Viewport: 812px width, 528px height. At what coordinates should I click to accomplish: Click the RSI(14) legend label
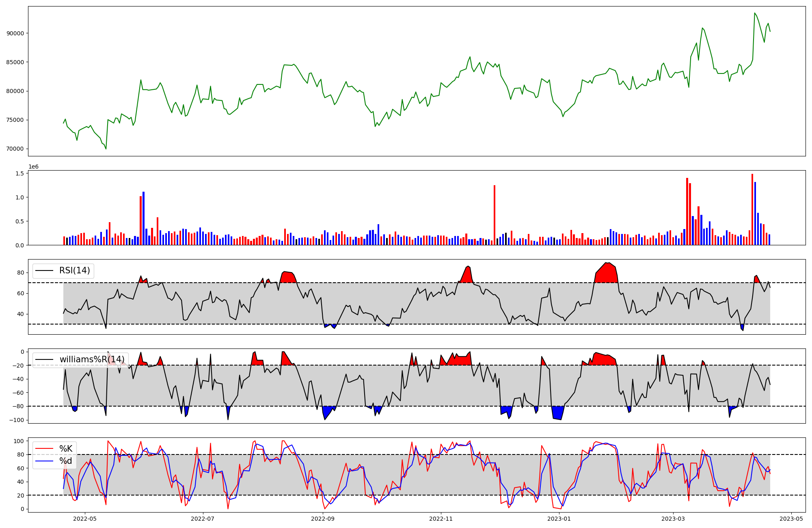(75, 270)
